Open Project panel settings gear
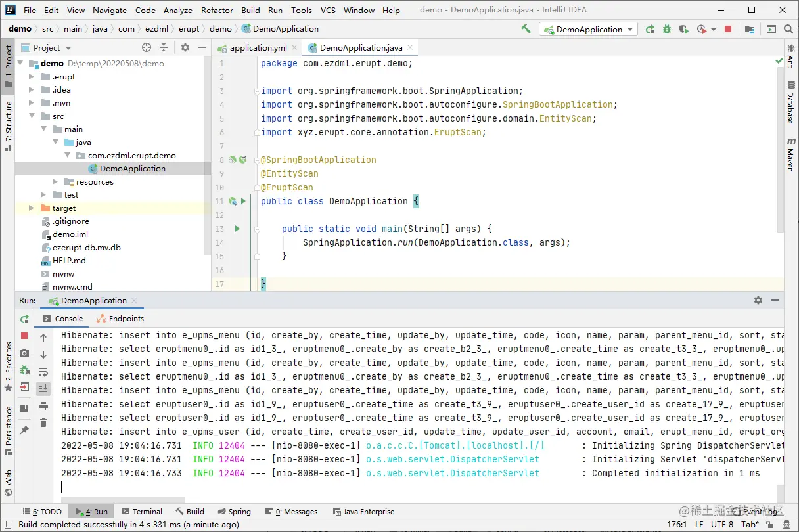The width and height of the screenshot is (799, 532). tap(185, 47)
